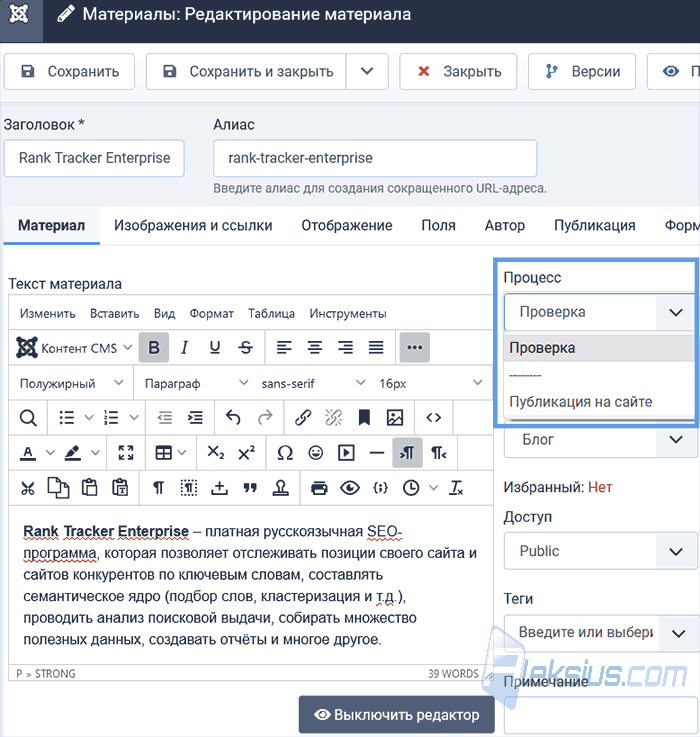The height and width of the screenshot is (737, 700).
Task: Insert an image via image icon
Action: coord(394,417)
